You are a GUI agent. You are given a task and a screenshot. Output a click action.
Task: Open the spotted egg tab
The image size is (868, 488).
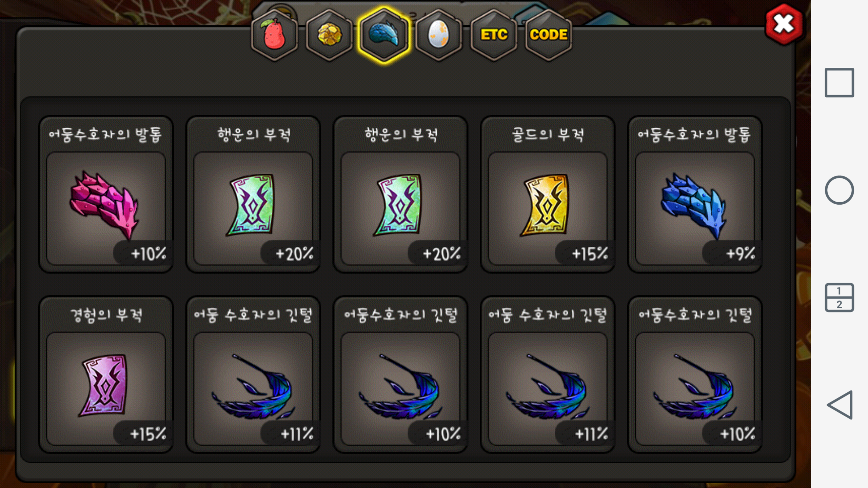pyautogui.click(x=439, y=35)
